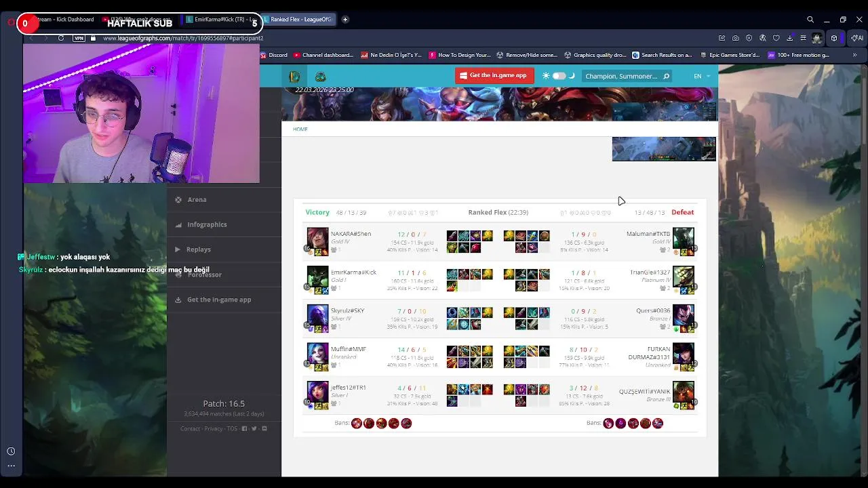Click QUZŞEWİTİ#YANIK's champion portrait

[x=683, y=392]
